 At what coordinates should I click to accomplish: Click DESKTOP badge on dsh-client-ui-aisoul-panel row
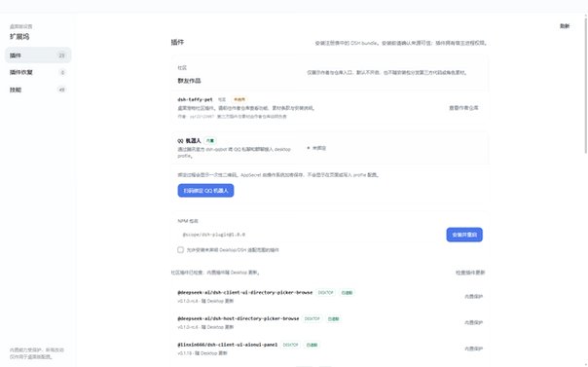point(291,345)
